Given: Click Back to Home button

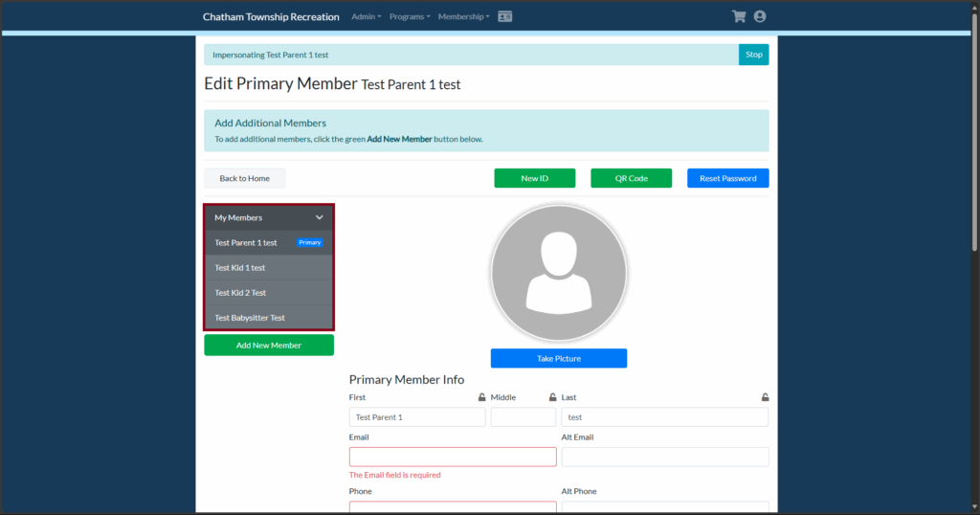Looking at the screenshot, I should [244, 178].
